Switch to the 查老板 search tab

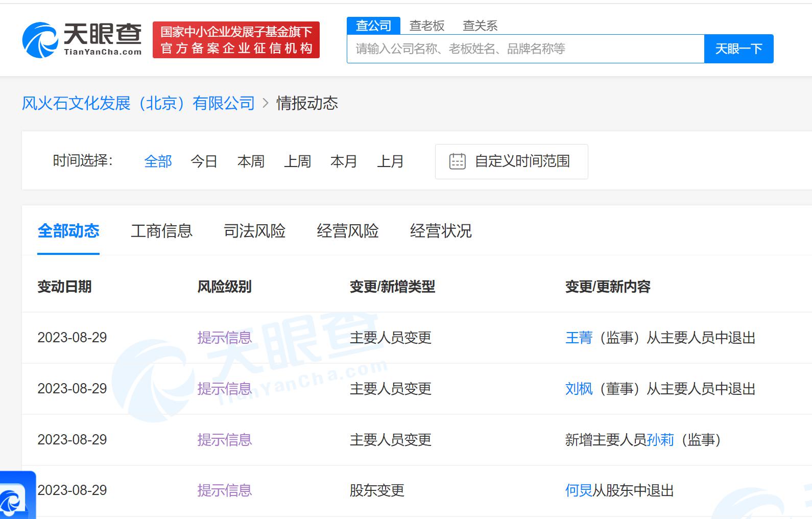[427, 26]
